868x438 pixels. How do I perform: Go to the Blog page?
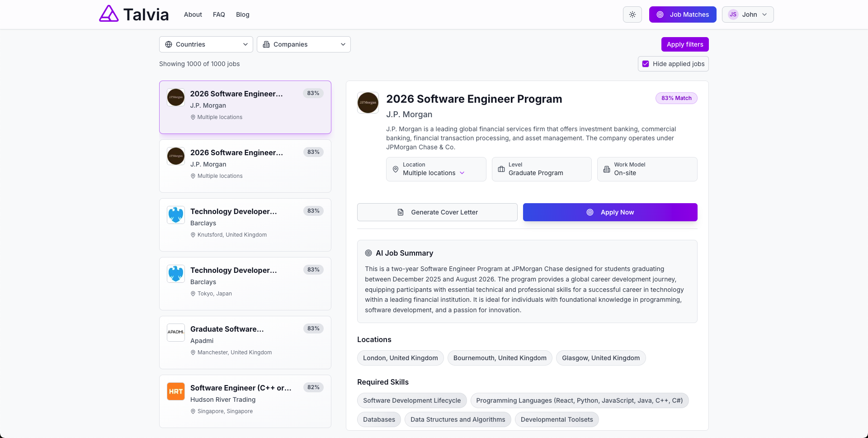click(x=243, y=14)
